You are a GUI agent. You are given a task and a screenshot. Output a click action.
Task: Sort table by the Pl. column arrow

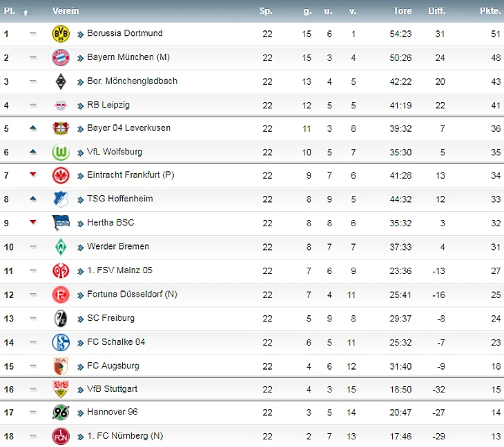pos(26,12)
